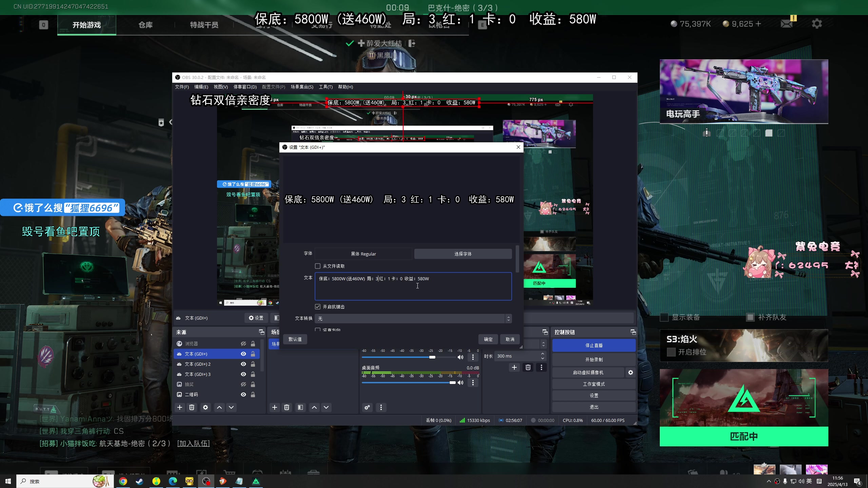
Task: Open the game mail envelope icon
Action: [x=787, y=24]
